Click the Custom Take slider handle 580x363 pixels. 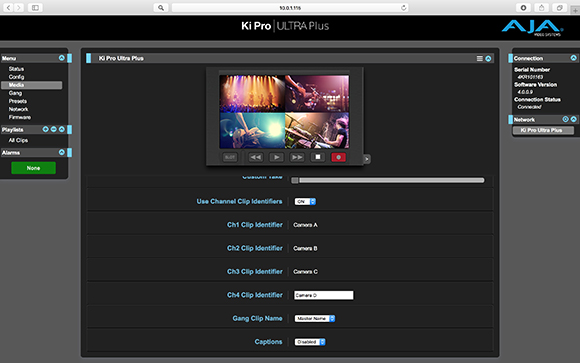coord(295,180)
